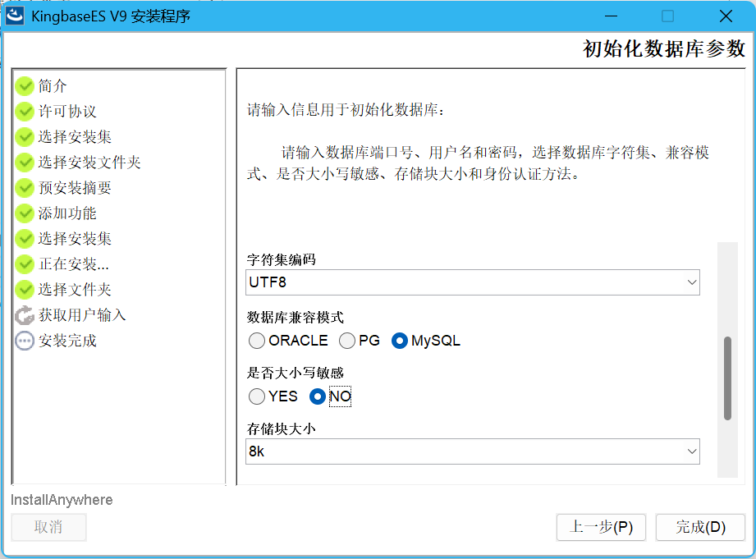Choose YES for case sensitivity
This screenshot has height=559, width=756.
click(x=256, y=396)
